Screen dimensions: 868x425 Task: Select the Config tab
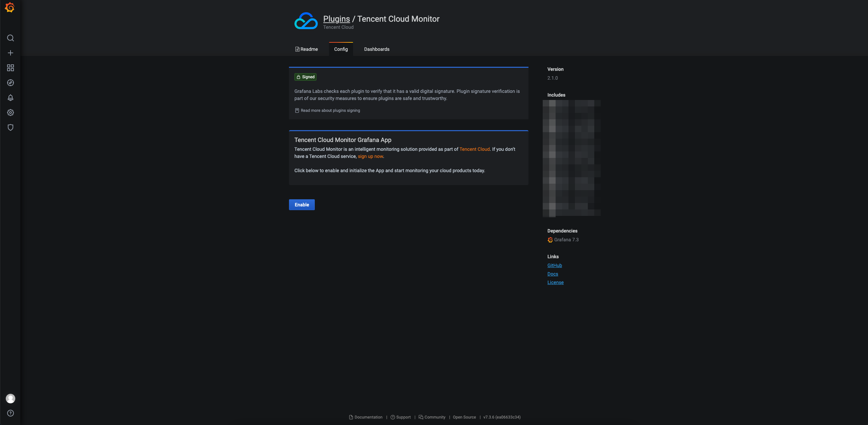(x=341, y=49)
